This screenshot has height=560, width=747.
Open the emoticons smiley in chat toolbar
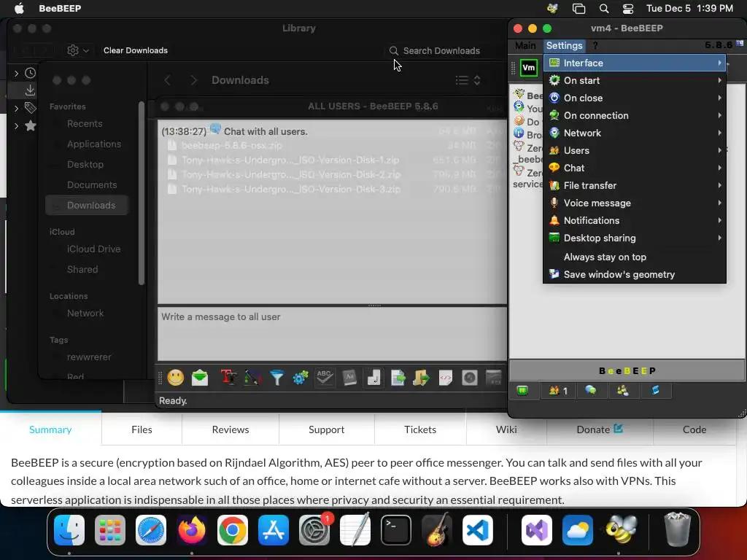click(x=175, y=378)
